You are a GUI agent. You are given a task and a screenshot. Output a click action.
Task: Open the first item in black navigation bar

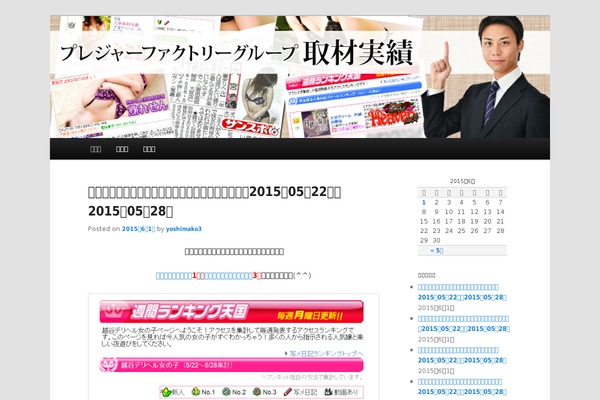[x=95, y=149]
